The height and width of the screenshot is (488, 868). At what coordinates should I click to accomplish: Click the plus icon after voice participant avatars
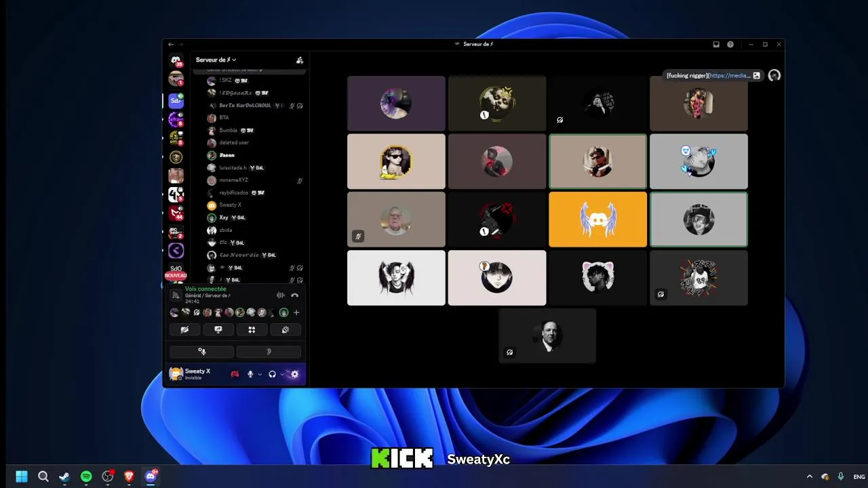coord(296,312)
